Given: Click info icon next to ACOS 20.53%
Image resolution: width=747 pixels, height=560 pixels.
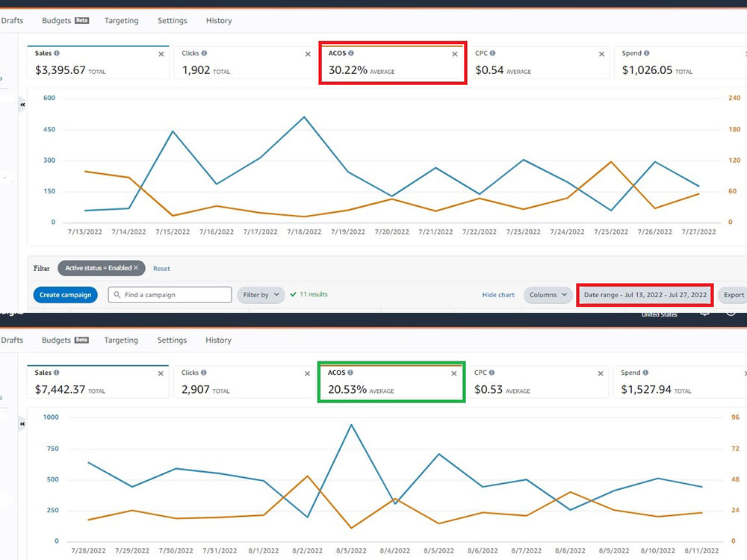Looking at the screenshot, I should pos(350,373).
